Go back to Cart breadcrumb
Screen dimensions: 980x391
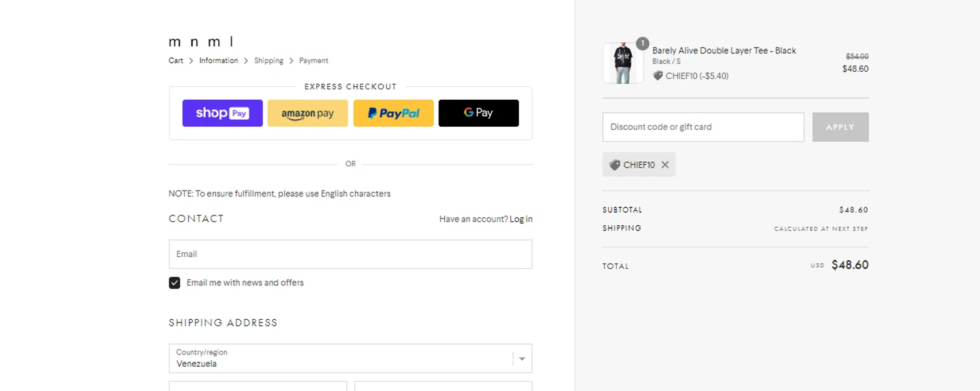point(176,61)
